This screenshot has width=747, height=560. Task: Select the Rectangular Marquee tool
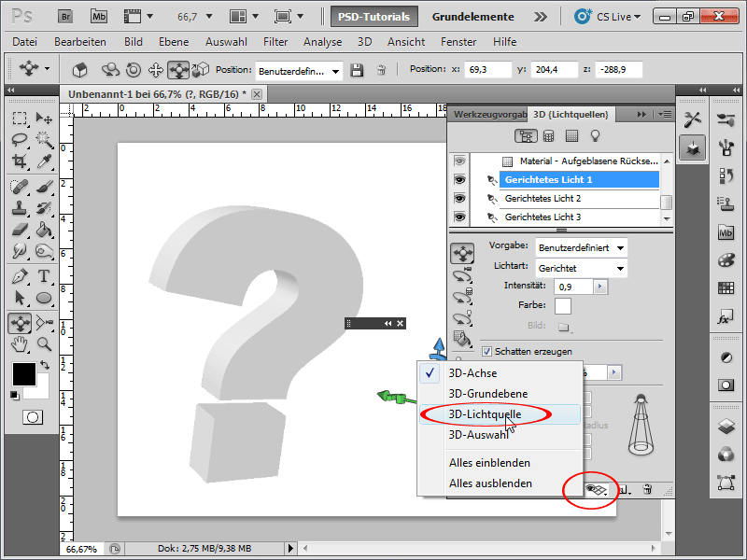click(x=20, y=118)
